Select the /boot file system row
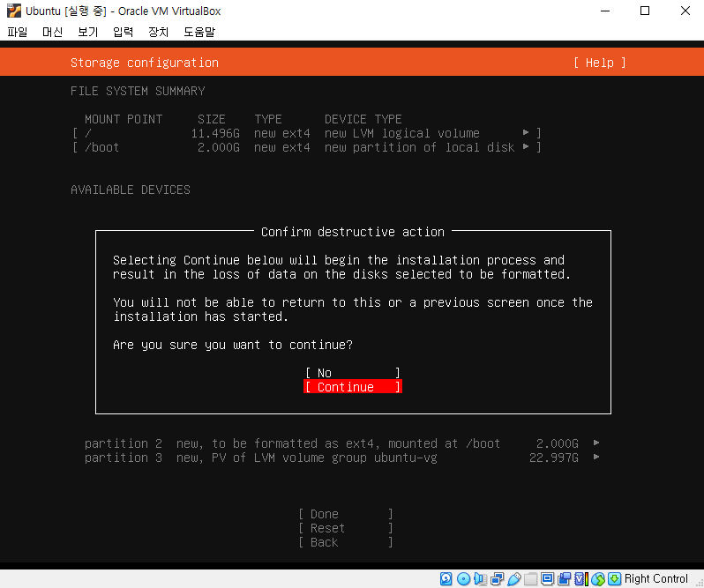The width and height of the screenshot is (704, 588). point(307,147)
